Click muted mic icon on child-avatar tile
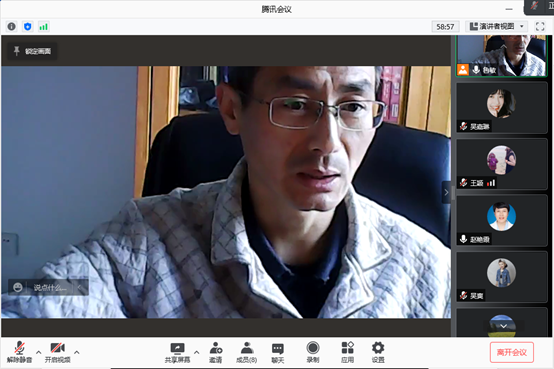 click(464, 295)
